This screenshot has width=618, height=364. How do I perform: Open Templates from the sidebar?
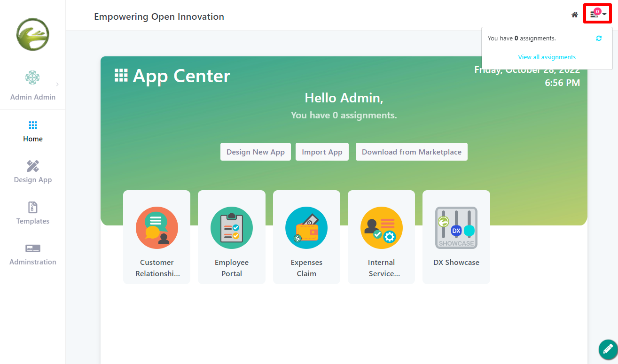point(33,213)
